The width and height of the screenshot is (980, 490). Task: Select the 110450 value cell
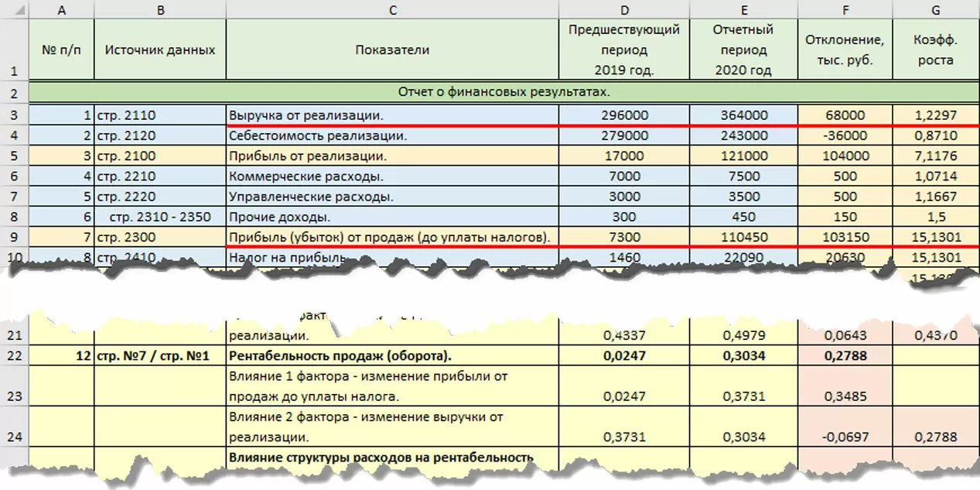point(743,236)
